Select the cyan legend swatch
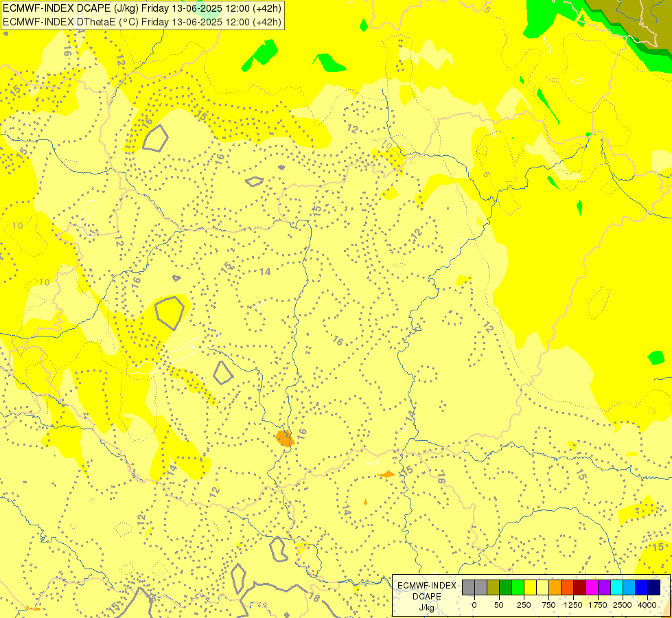 pos(616,587)
